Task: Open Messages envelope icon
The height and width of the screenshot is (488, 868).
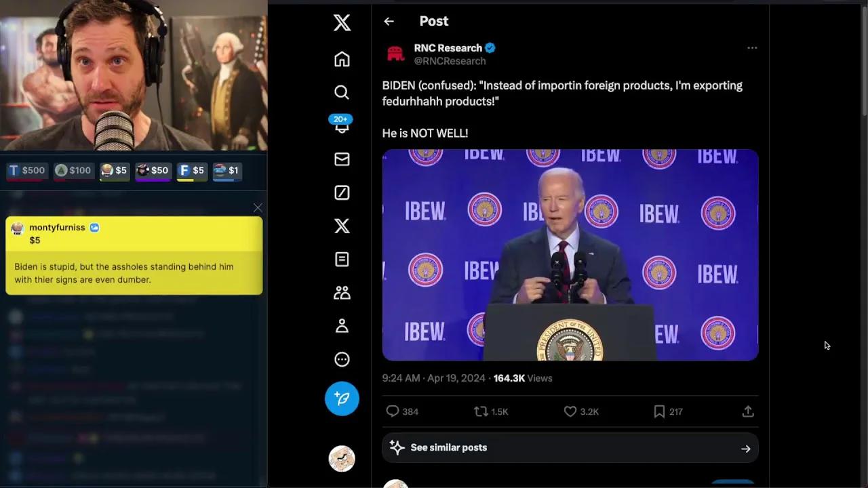Action: (x=342, y=159)
